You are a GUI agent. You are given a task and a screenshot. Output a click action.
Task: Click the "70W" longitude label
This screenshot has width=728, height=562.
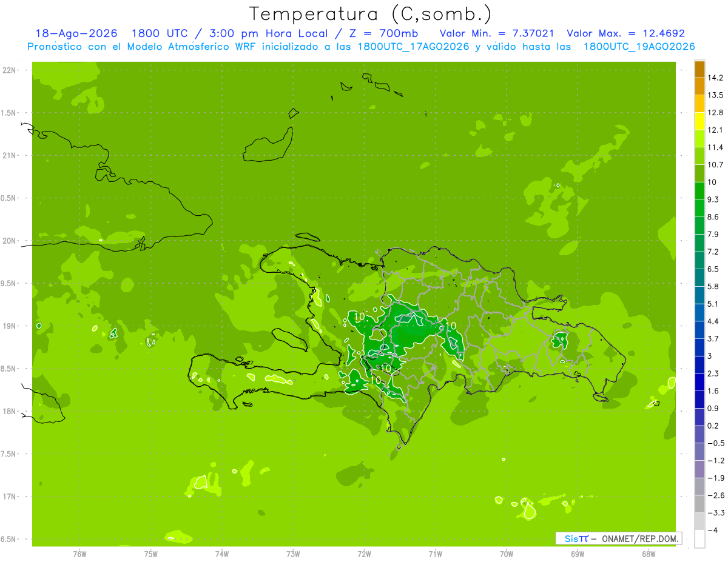coord(507,554)
